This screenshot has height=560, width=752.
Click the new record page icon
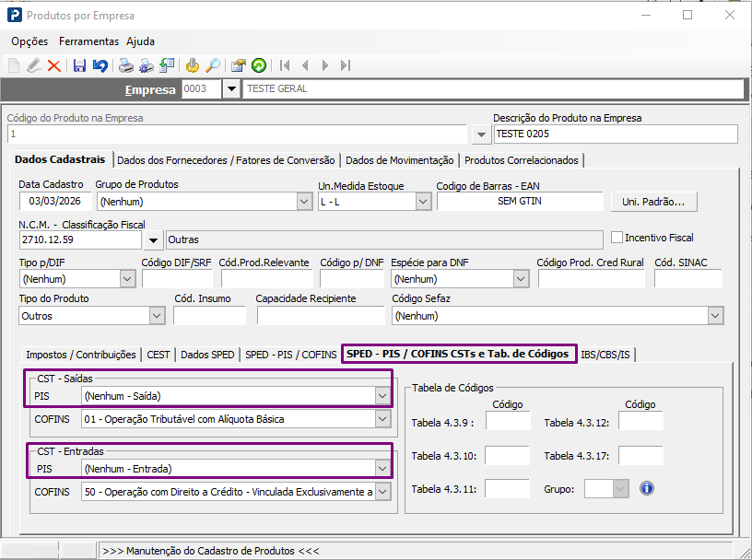(x=14, y=65)
